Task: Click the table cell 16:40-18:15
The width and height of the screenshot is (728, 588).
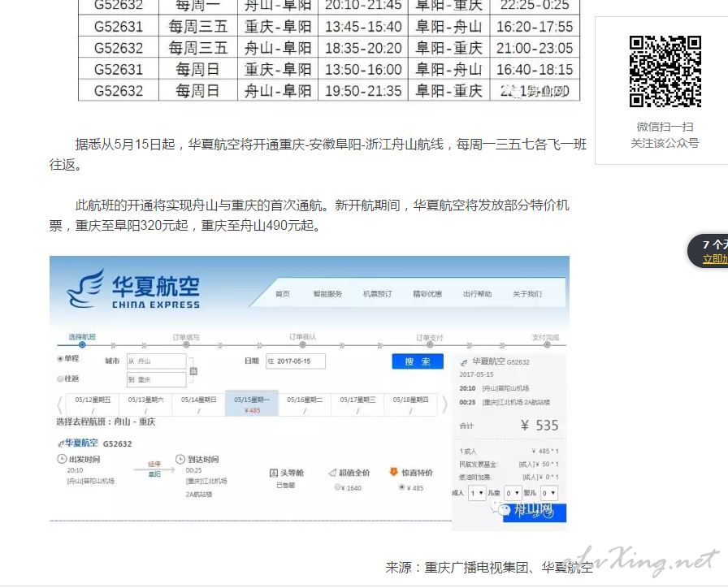Action: [x=535, y=69]
